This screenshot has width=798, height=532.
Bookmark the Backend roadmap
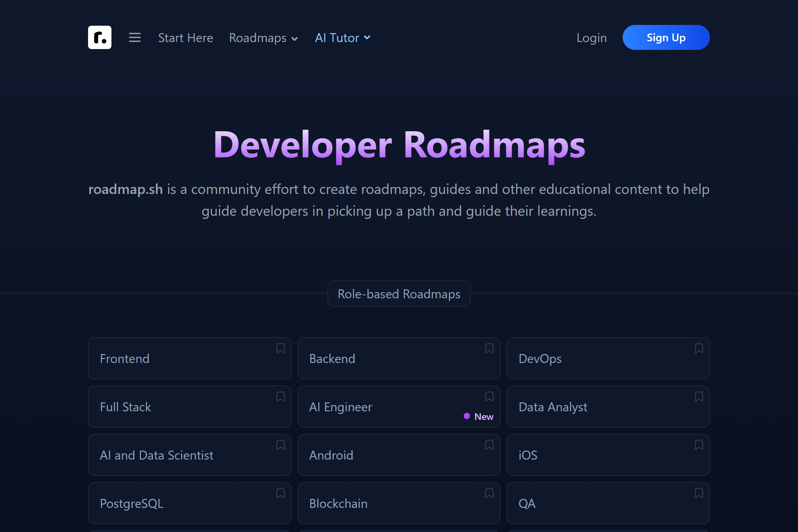click(x=489, y=349)
